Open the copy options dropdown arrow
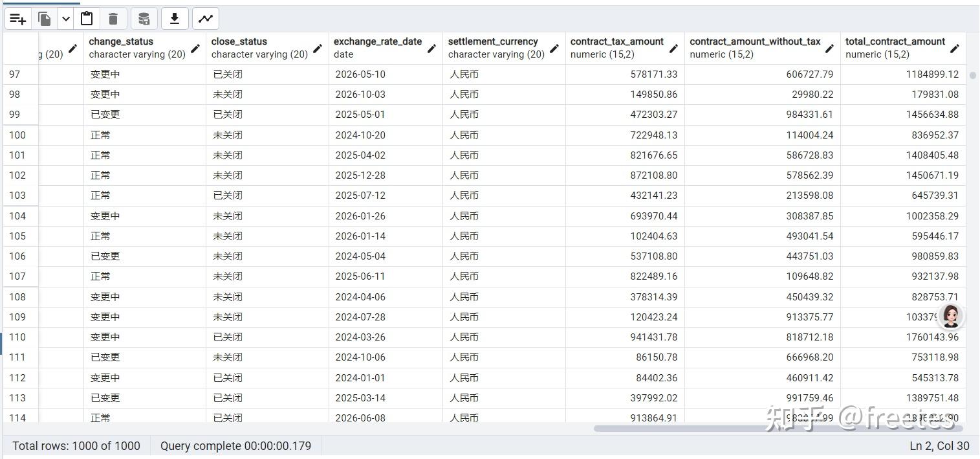This screenshot has height=459, width=980. point(66,19)
